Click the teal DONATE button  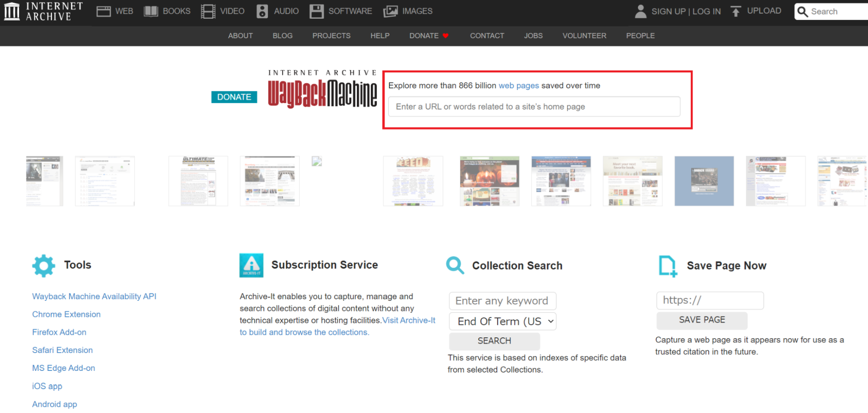pyautogui.click(x=234, y=97)
